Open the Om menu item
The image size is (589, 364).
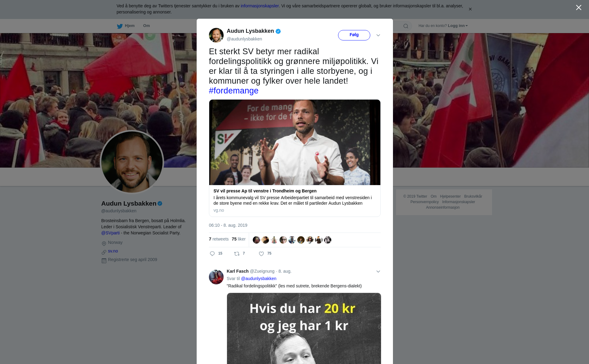[x=147, y=26]
